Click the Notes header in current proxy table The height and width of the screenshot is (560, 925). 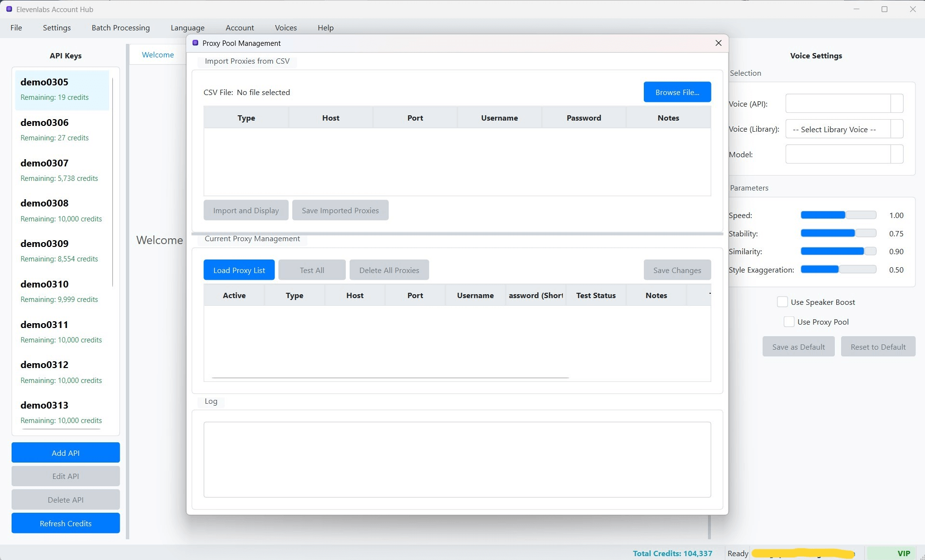click(x=656, y=295)
